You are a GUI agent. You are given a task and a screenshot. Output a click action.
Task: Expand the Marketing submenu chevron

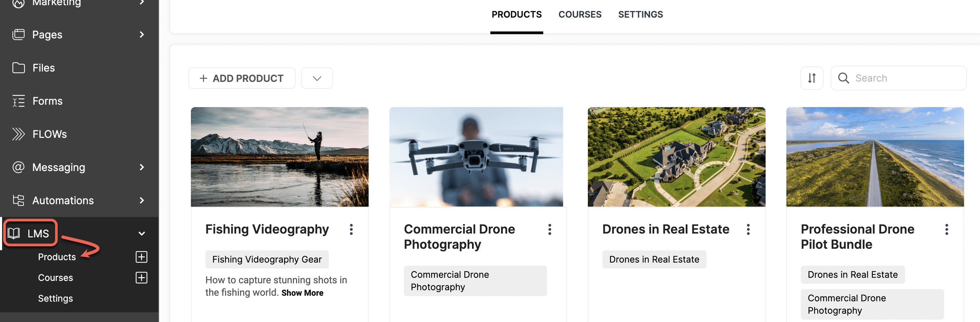pos(142,2)
